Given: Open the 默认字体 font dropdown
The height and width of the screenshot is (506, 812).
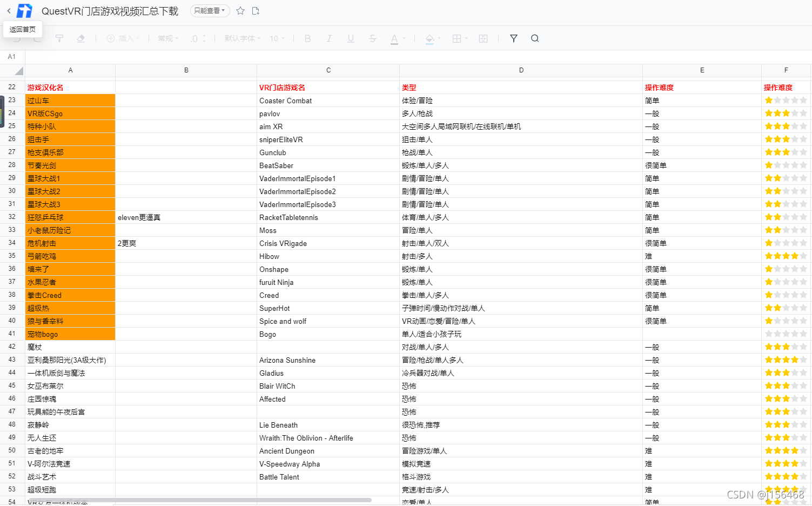Looking at the screenshot, I should [243, 38].
